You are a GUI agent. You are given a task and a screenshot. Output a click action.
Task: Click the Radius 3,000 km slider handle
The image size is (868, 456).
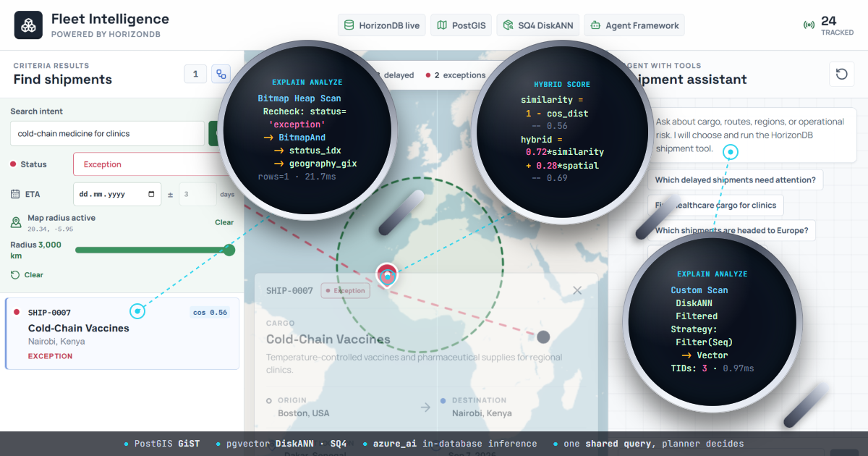tap(229, 250)
